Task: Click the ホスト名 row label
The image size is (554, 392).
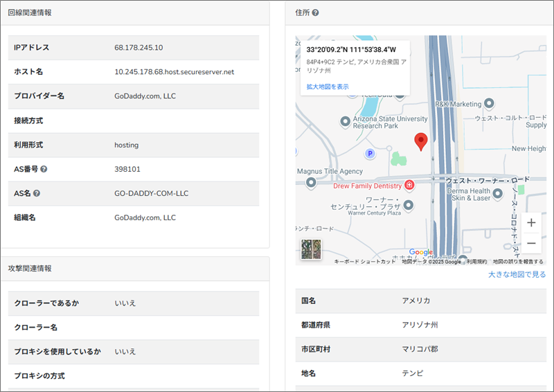Action: (28, 72)
